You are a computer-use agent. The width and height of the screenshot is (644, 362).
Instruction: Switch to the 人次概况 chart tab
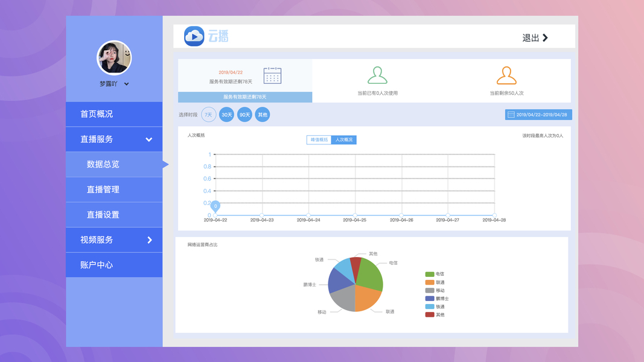coord(344,140)
